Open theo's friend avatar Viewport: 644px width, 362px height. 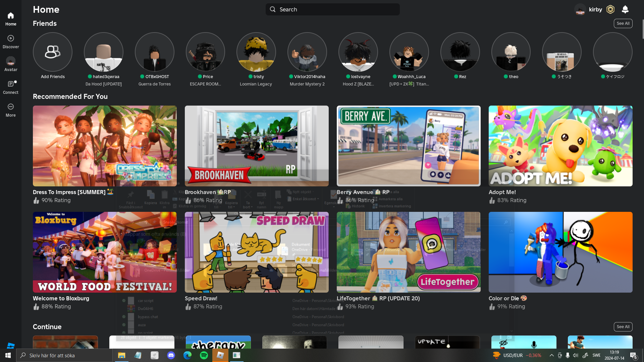pos(511,52)
